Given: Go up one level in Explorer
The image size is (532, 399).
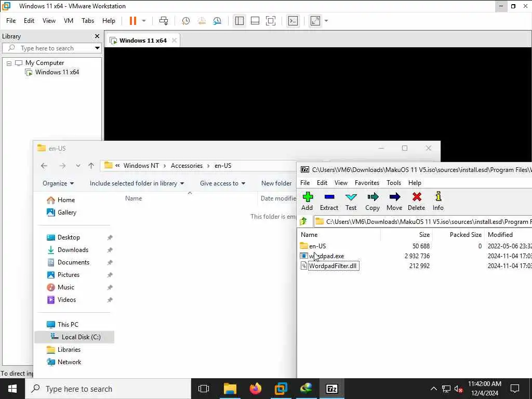Looking at the screenshot, I should tap(91, 166).
